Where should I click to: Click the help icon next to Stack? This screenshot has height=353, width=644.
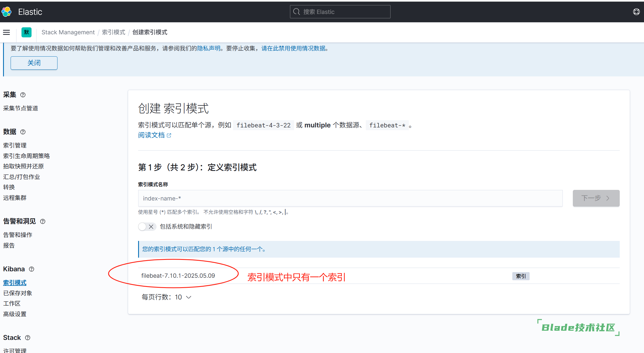pos(28,338)
